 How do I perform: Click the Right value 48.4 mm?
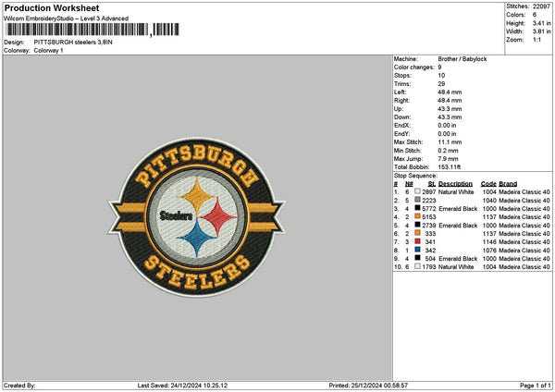click(450, 101)
